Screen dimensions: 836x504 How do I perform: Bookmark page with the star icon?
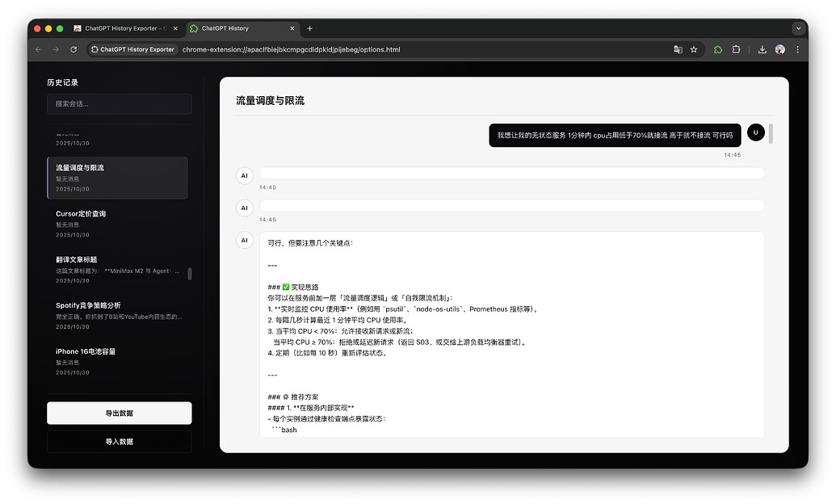click(694, 49)
